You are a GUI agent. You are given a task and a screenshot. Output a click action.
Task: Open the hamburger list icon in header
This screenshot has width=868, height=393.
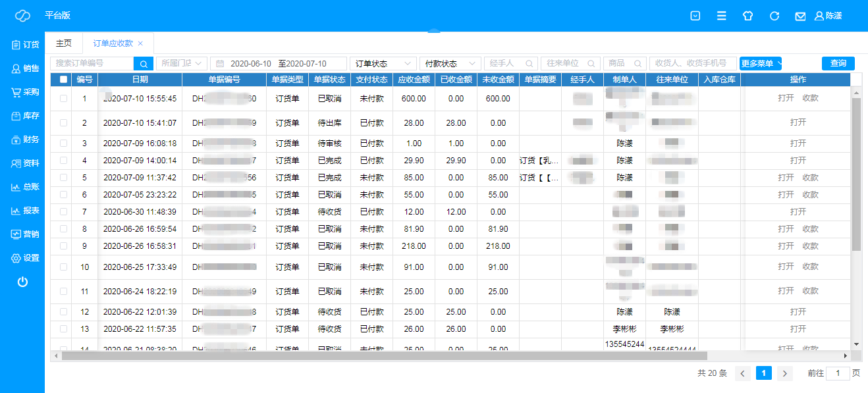pyautogui.click(x=722, y=16)
